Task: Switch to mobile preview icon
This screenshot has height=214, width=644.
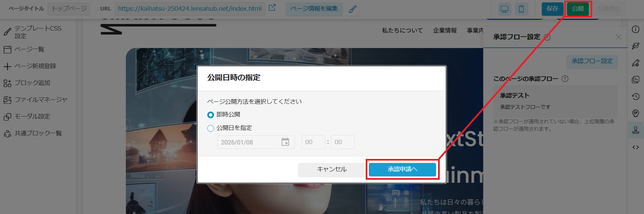Action: coord(521,9)
